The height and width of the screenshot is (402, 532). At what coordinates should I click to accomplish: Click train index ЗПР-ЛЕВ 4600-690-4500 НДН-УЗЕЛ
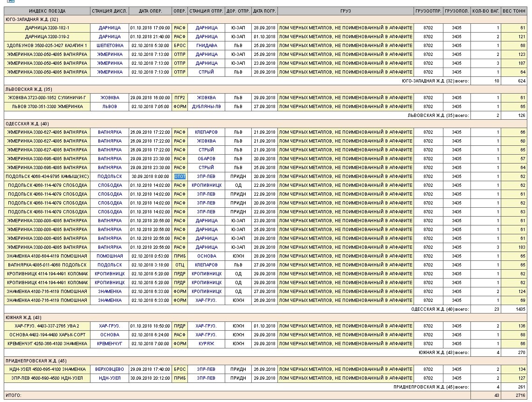47,378
